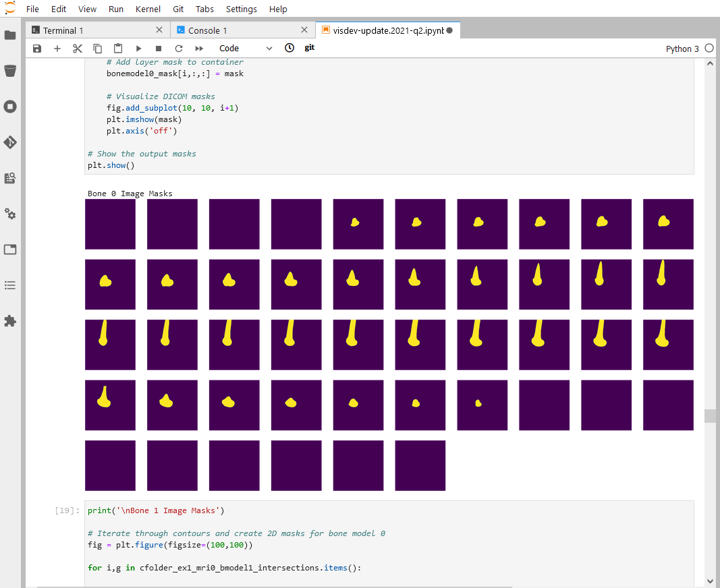The height and width of the screenshot is (588, 720).
Task: Click the git label in the toolbar
Action: click(309, 47)
